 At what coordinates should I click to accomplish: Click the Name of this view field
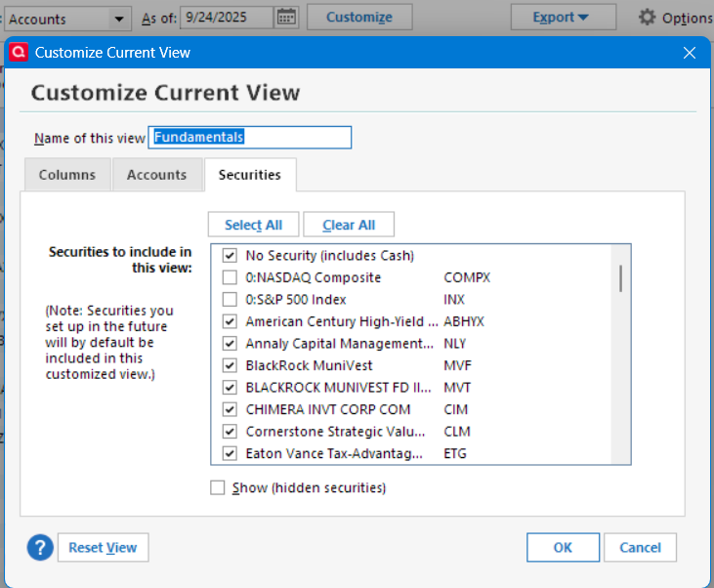click(x=249, y=138)
